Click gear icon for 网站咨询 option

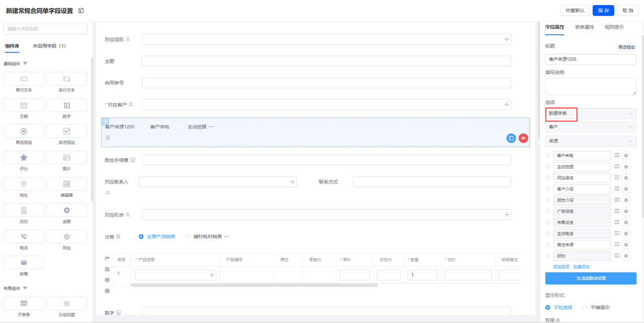point(626,178)
